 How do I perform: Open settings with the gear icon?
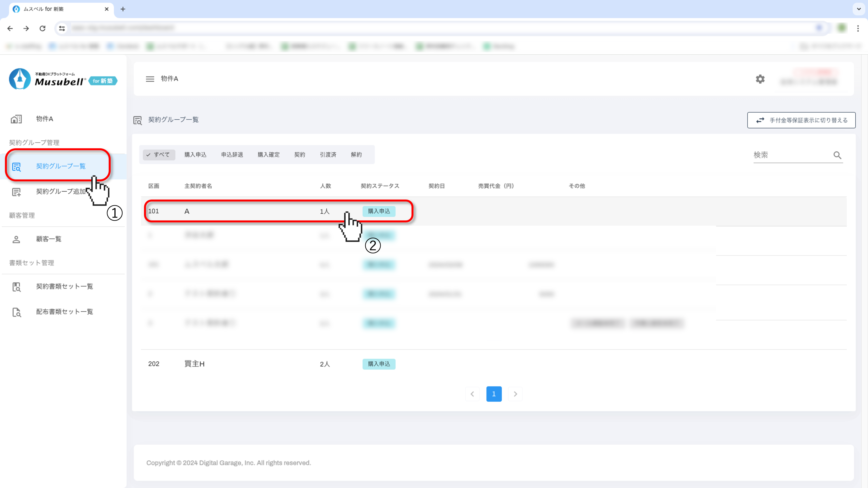point(760,79)
